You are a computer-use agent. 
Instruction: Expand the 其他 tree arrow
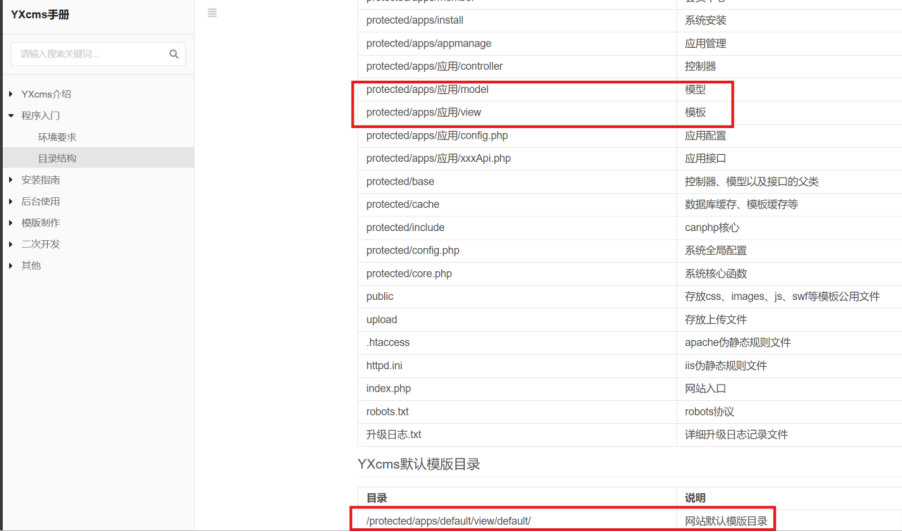pos(11,265)
